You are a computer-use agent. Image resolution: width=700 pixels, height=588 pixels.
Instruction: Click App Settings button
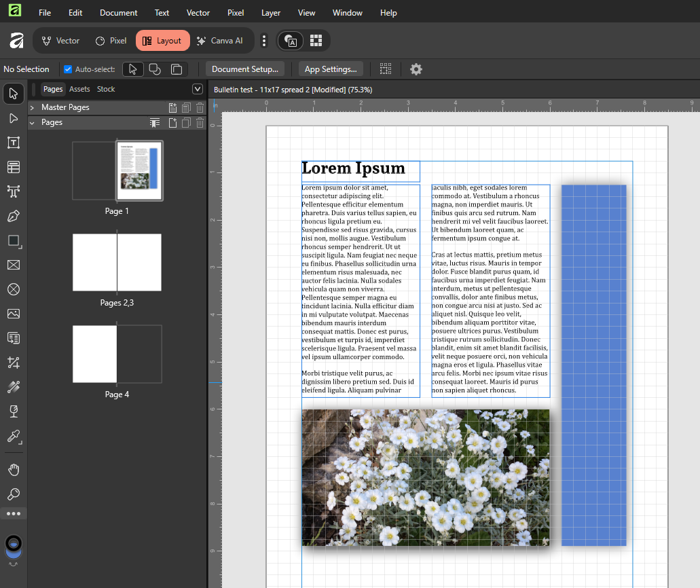click(x=331, y=69)
